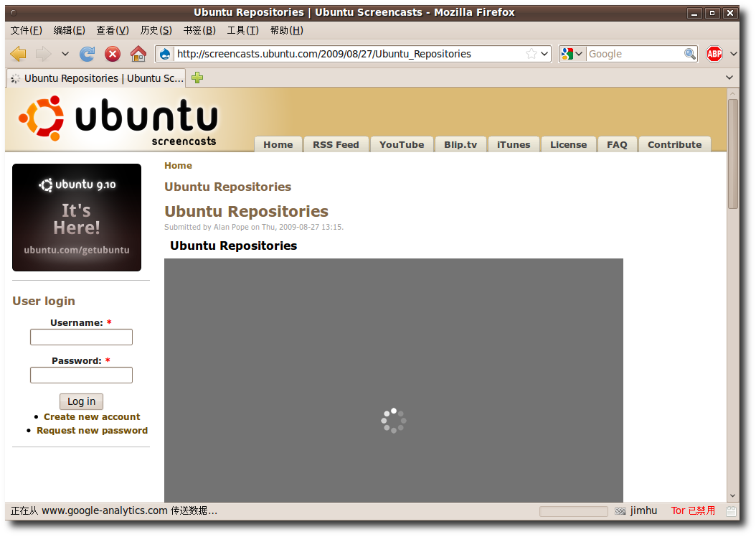Screen dimensions: 756x537
Task: Open the search engine selector dropdown
Action: [573, 54]
